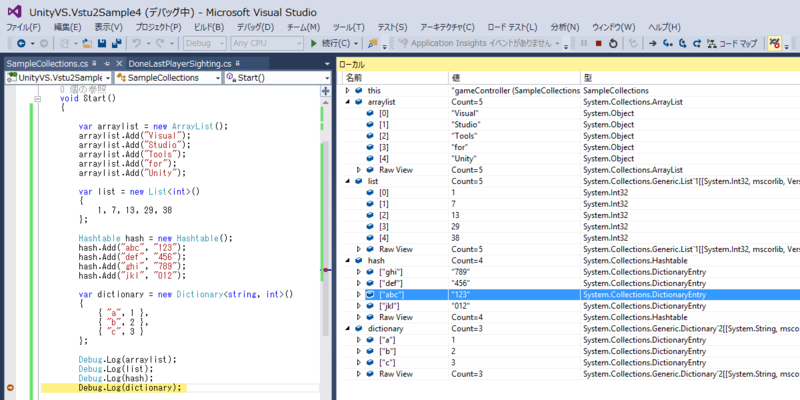This screenshot has height=400, width=800.
Task: Restart debugging with the circular arrow icon
Action: coord(614,44)
